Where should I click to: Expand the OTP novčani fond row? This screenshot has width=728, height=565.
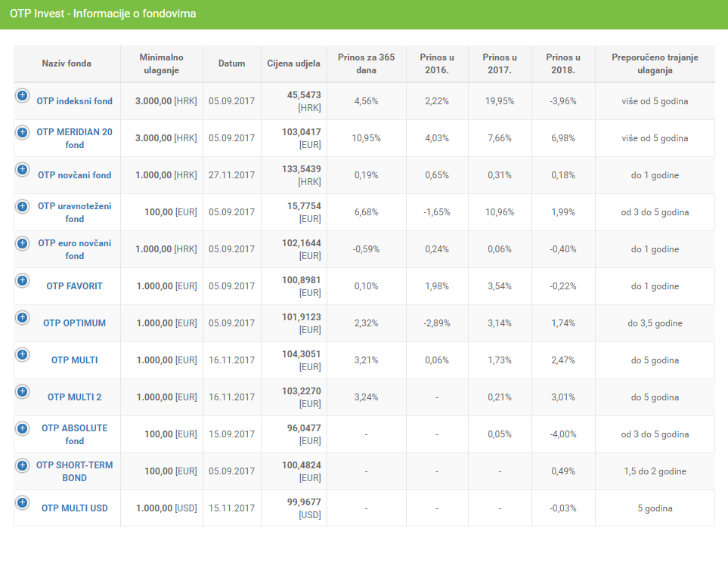(22, 170)
